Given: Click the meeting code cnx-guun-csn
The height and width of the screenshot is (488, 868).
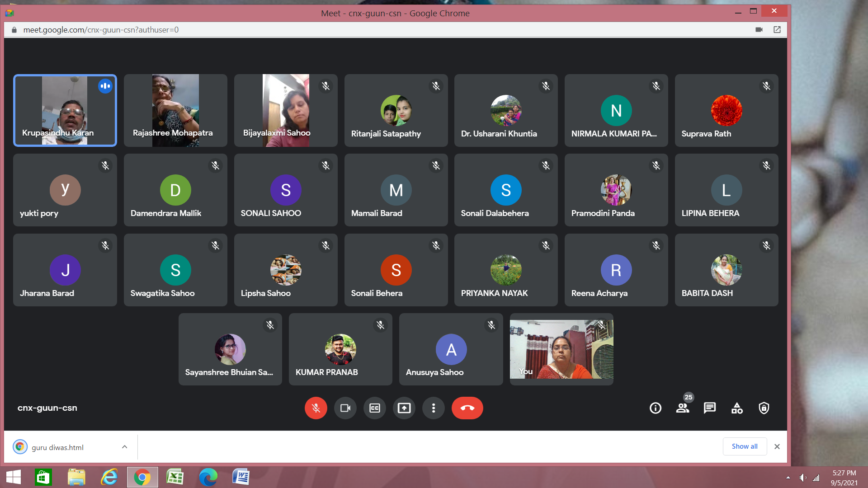Looking at the screenshot, I should pyautogui.click(x=47, y=408).
